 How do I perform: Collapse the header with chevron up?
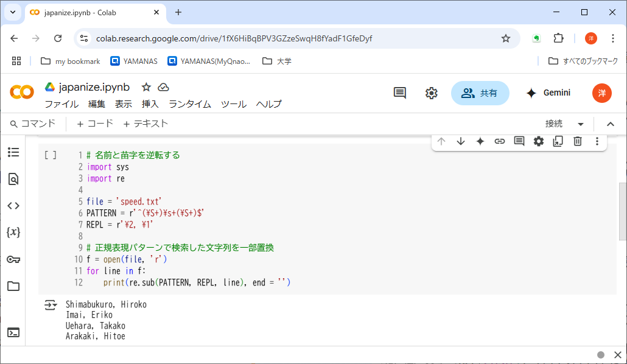tap(610, 124)
